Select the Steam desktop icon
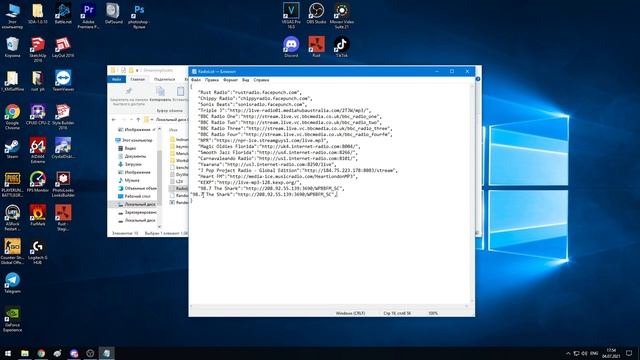 [12, 148]
